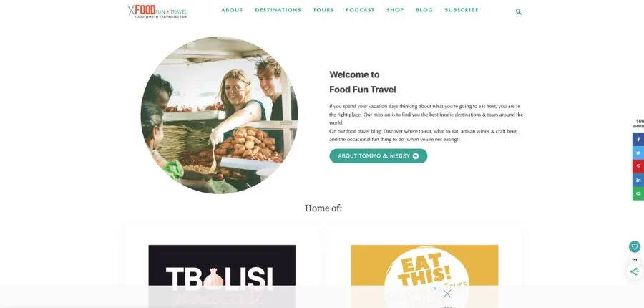644x308 pixels.
Task: Pin page using Pinterest sidebar icon
Action: 638,167
